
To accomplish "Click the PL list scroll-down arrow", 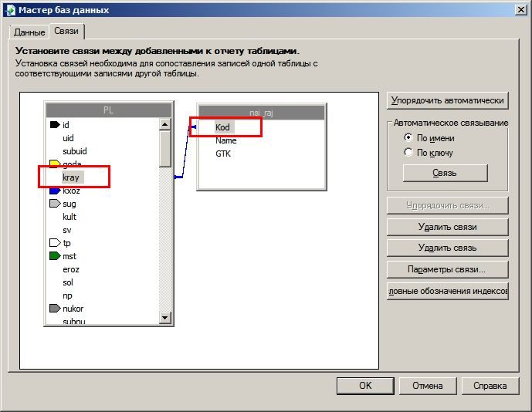I will pos(165,318).
